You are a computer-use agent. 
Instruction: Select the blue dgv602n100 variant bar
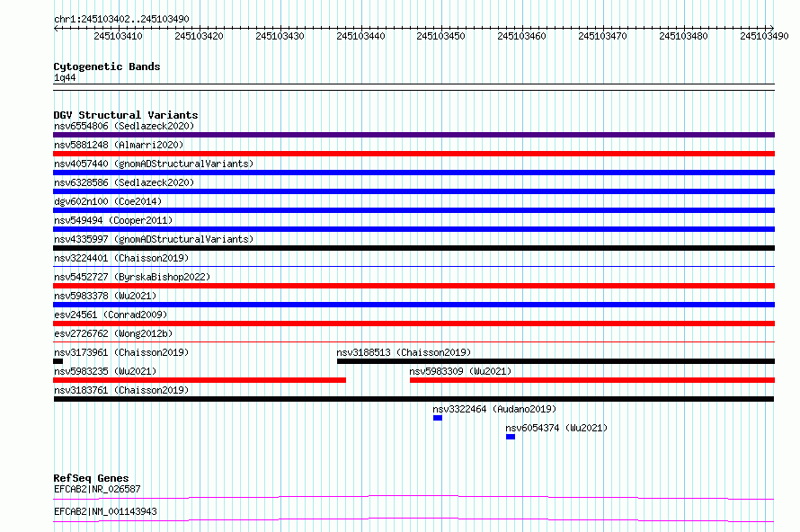pos(413,210)
